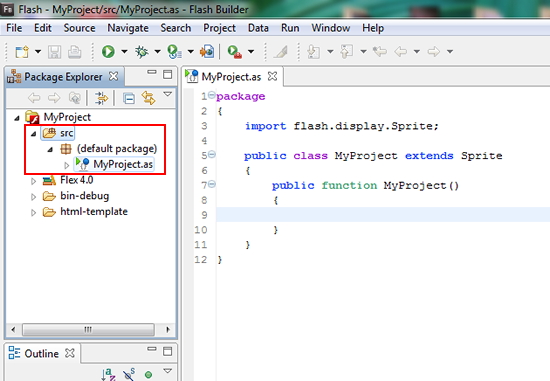Toggle Link with Editor

tap(148, 98)
